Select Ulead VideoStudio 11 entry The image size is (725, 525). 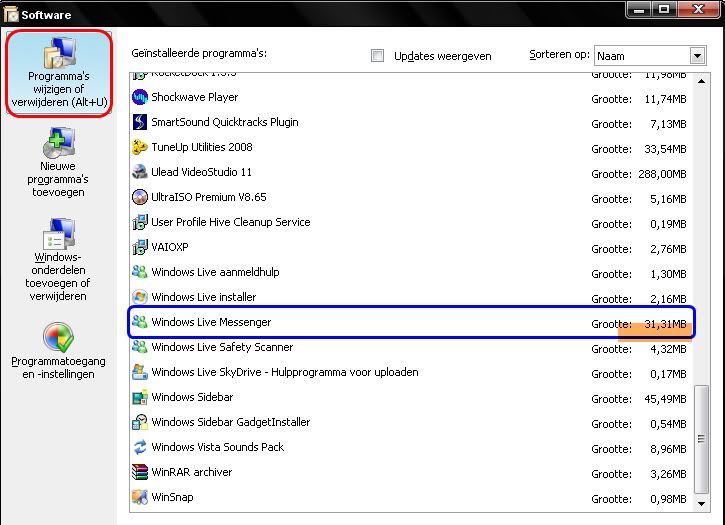tap(412, 172)
